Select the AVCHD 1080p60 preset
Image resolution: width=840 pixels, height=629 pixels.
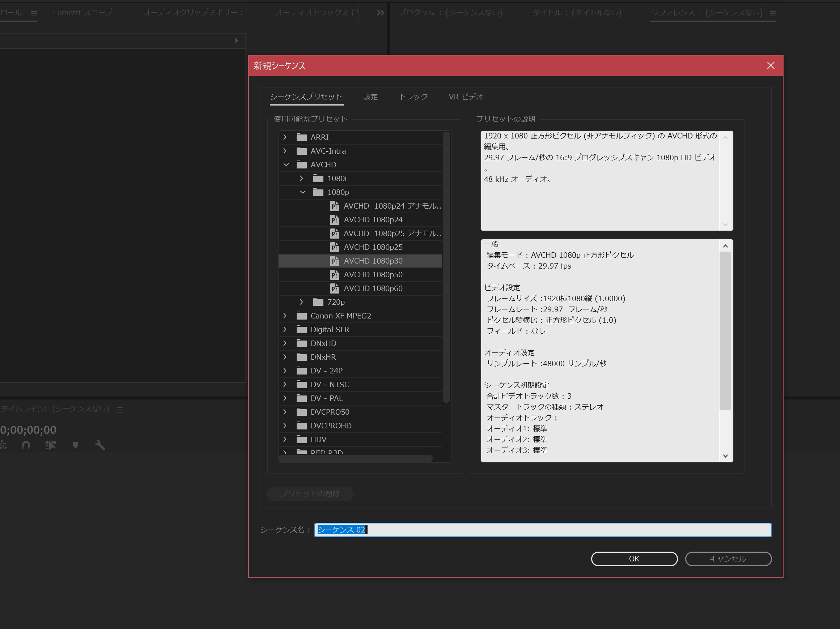[360, 288]
